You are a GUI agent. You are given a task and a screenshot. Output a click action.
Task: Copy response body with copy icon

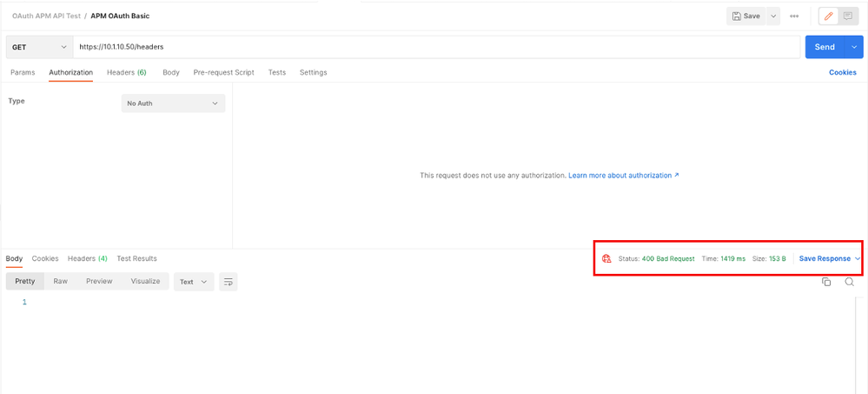point(826,282)
